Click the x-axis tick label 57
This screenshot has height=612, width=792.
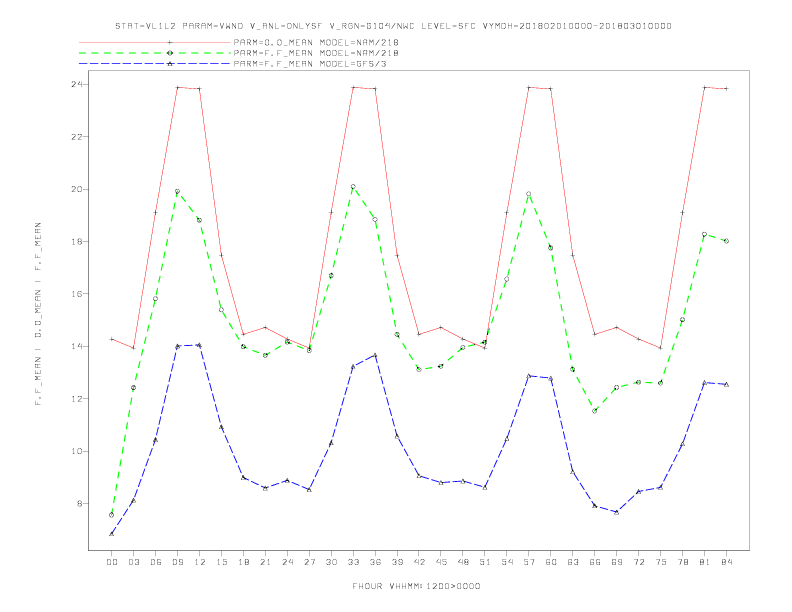tap(529, 562)
